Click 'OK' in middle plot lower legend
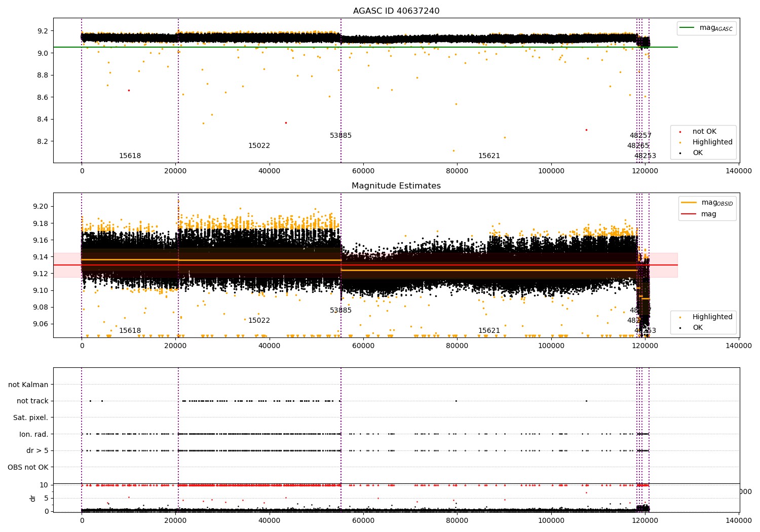The image size is (760, 532). point(698,328)
